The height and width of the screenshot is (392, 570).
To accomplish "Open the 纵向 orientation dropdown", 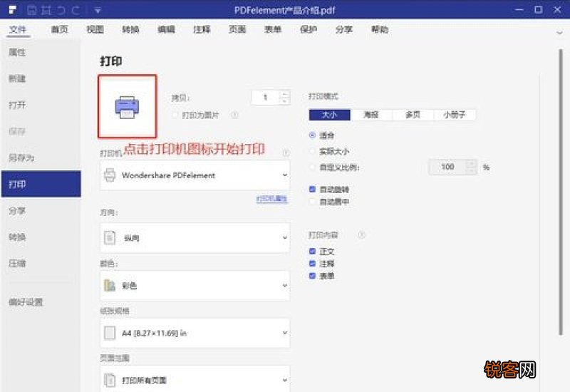I will pyautogui.click(x=195, y=238).
